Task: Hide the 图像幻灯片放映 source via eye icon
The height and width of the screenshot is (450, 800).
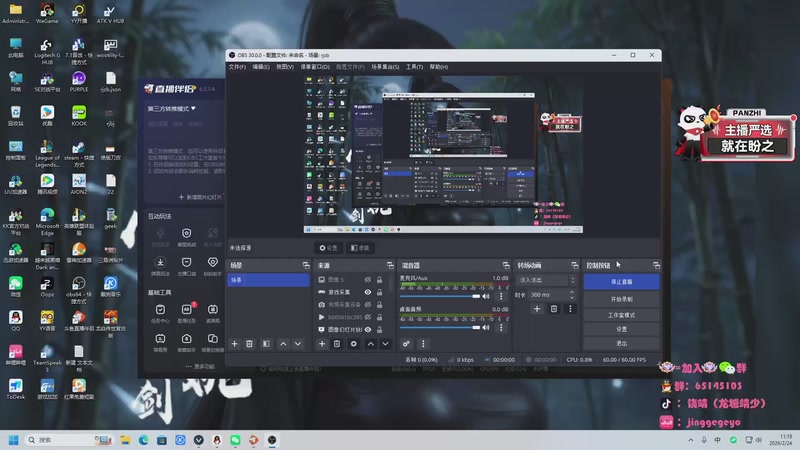Action: (x=368, y=330)
